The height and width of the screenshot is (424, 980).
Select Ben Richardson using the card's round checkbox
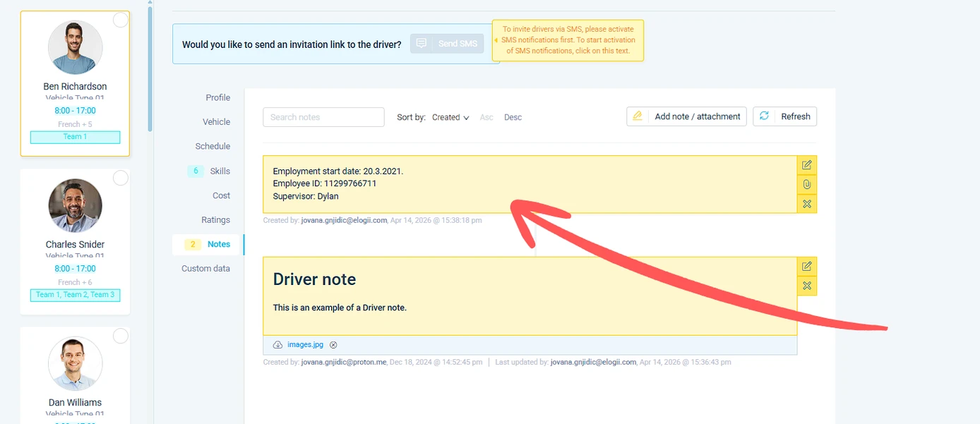point(121,20)
